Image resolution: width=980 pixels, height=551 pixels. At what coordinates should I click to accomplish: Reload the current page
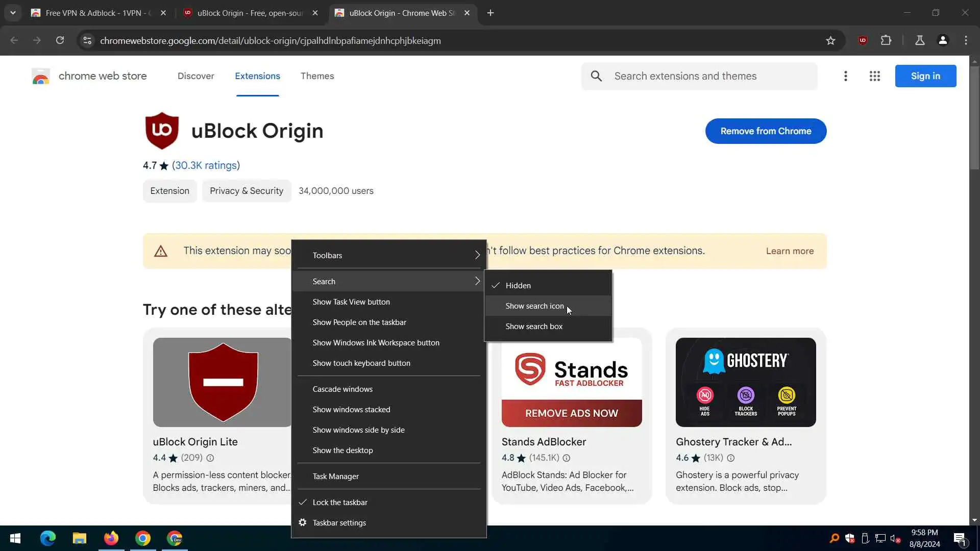pos(60,40)
